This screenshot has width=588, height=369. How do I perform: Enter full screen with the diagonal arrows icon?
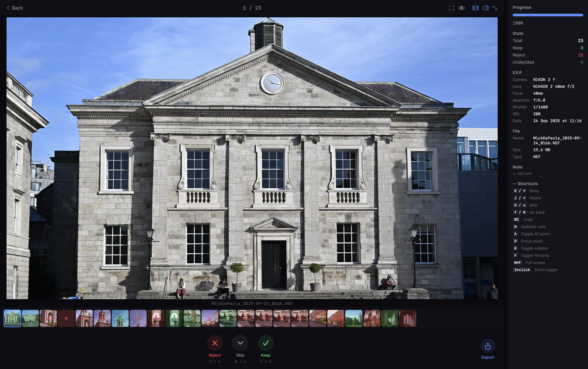tap(495, 8)
